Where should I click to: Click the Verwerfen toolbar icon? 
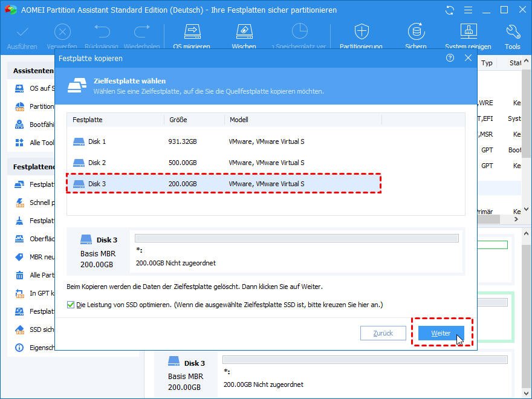62,33
